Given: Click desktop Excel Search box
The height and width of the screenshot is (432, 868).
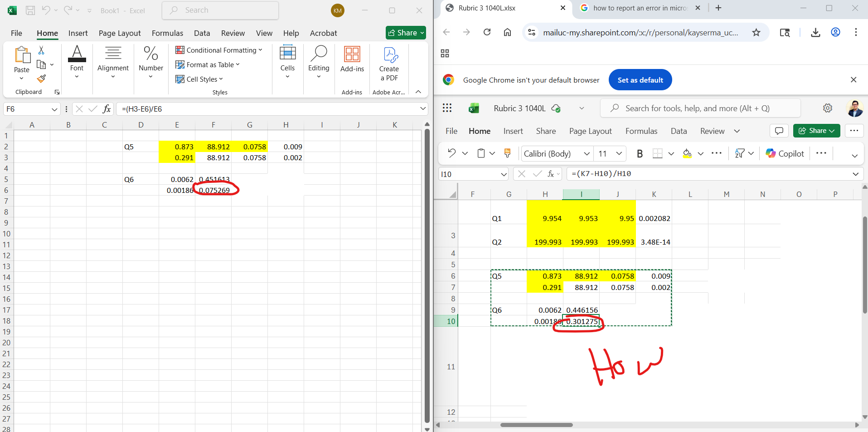Looking at the screenshot, I should click(220, 10).
